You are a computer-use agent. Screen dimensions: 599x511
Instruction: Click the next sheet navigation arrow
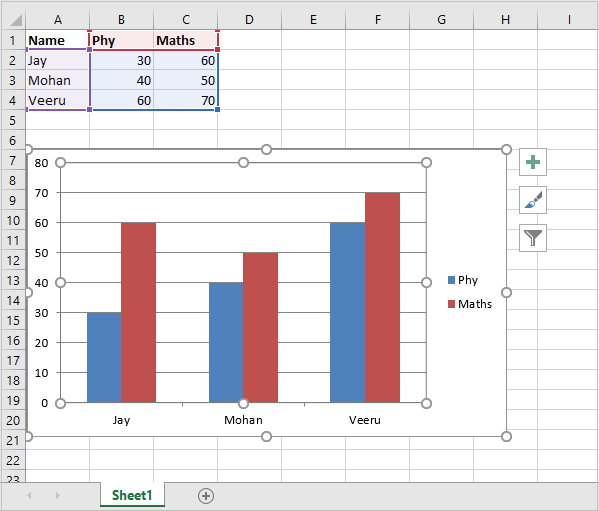click(x=58, y=496)
